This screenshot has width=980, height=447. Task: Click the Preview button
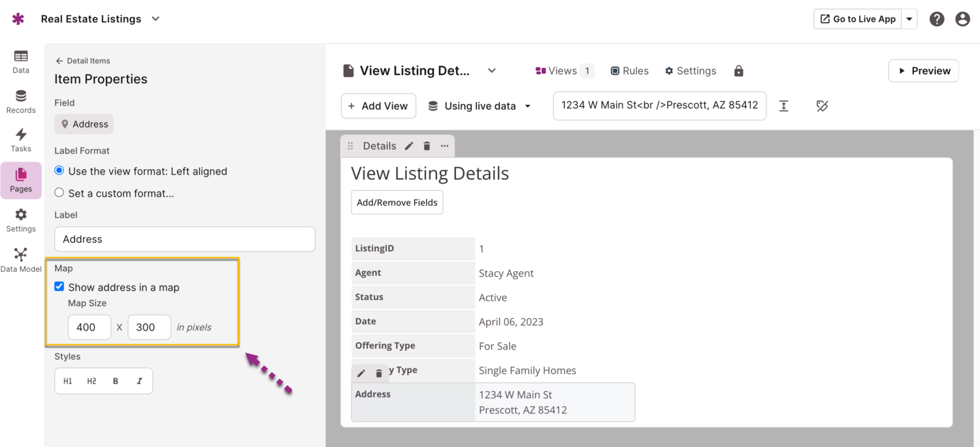[923, 71]
